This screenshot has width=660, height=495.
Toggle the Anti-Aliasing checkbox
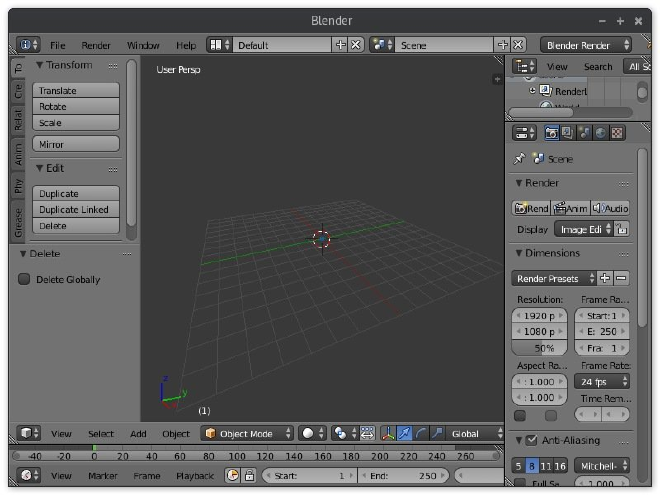pyautogui.click(x=532, y=440)
